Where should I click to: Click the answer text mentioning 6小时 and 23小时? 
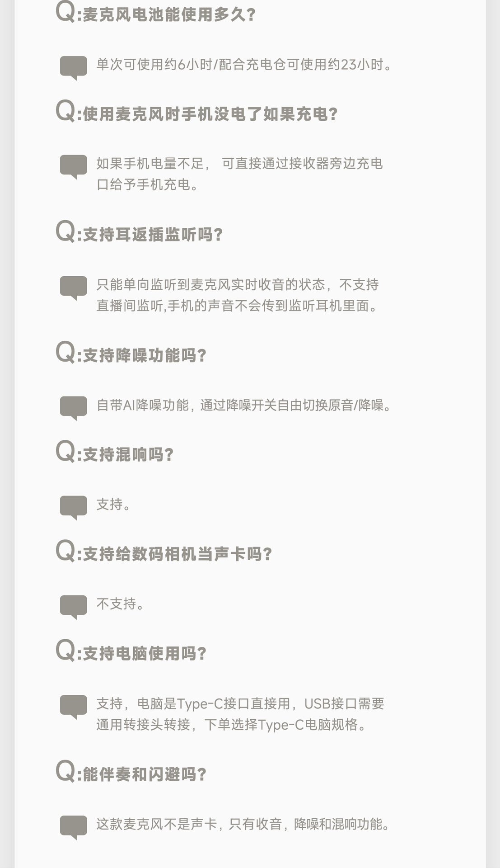pyautogui.click(x=244, y=65)
